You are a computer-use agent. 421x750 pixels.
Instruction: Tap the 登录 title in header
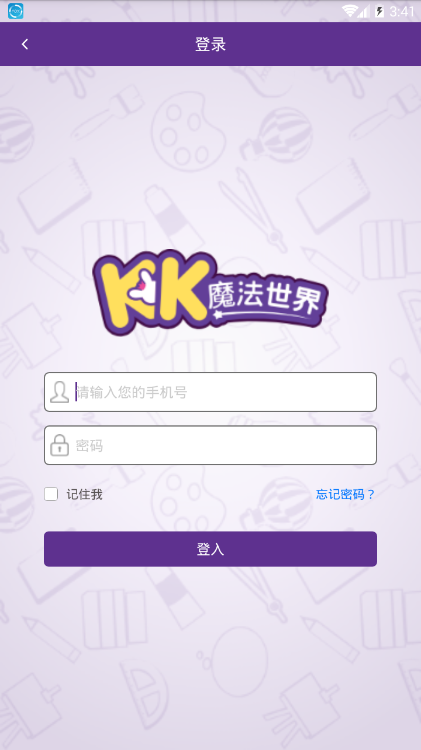tap(210, 44)
